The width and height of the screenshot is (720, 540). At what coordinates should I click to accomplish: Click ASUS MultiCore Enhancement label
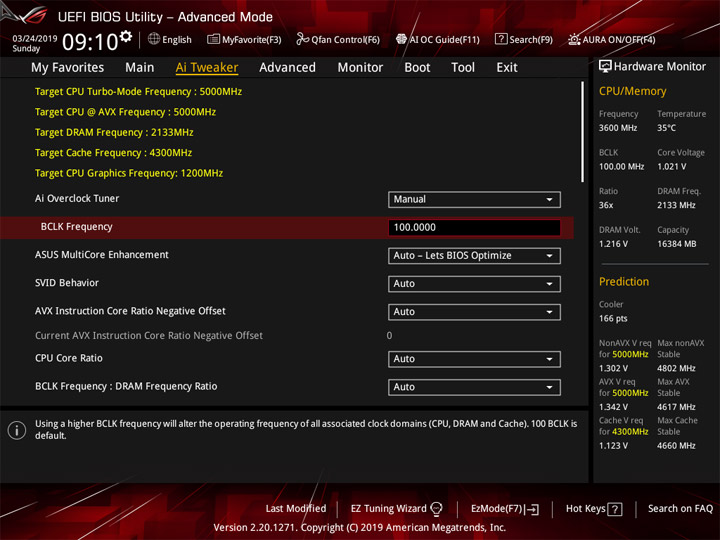[102, 255]
